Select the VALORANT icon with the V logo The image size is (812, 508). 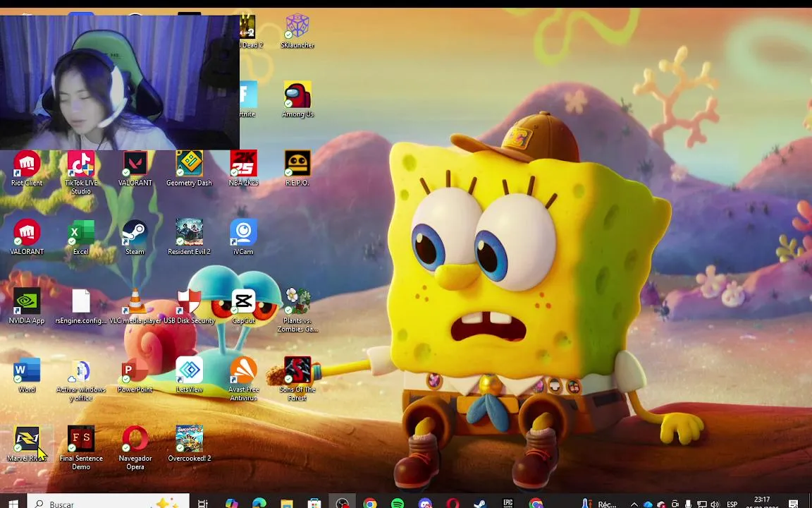click(135, 169)
